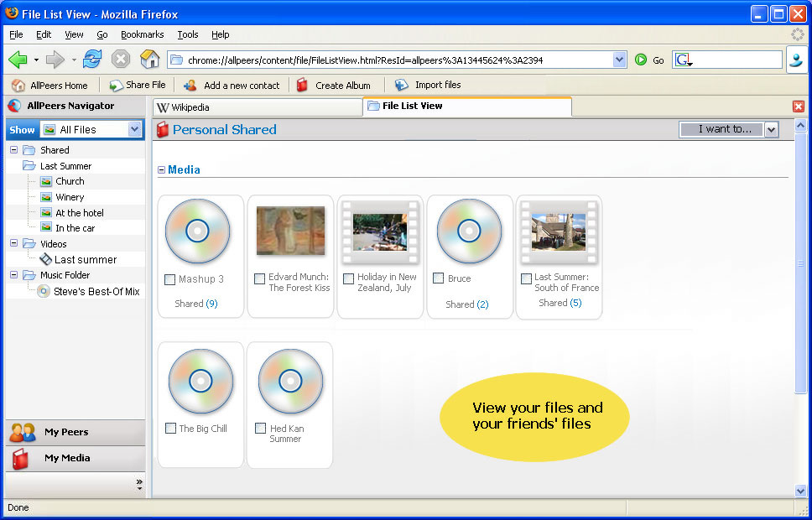Click the AllPeers Navigator logo icon

pyautogui.click(x=14, y=107)
